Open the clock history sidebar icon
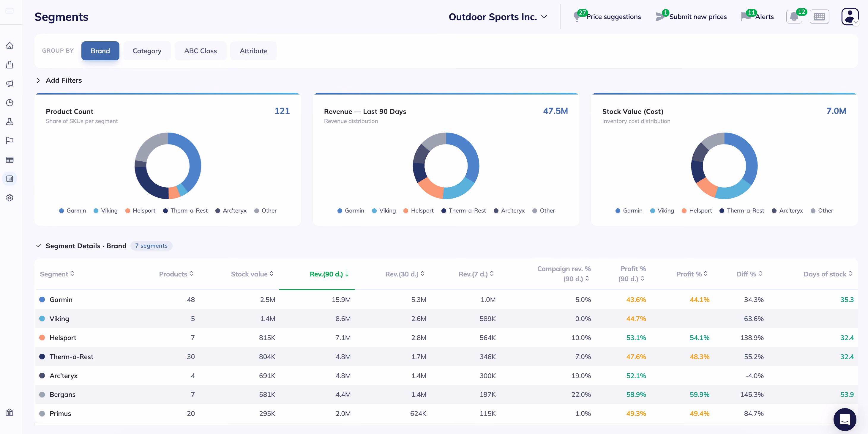868x434 pixels. 10,103
